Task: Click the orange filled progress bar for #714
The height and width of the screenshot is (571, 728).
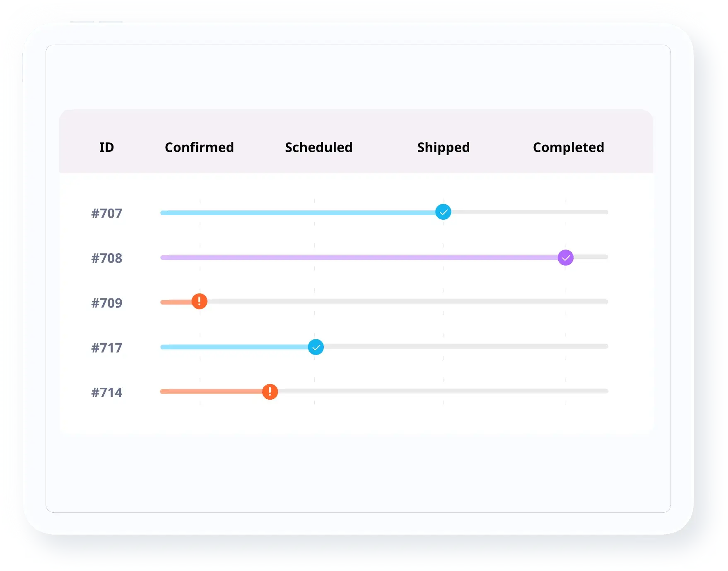Action: click(x=211, y=391)
